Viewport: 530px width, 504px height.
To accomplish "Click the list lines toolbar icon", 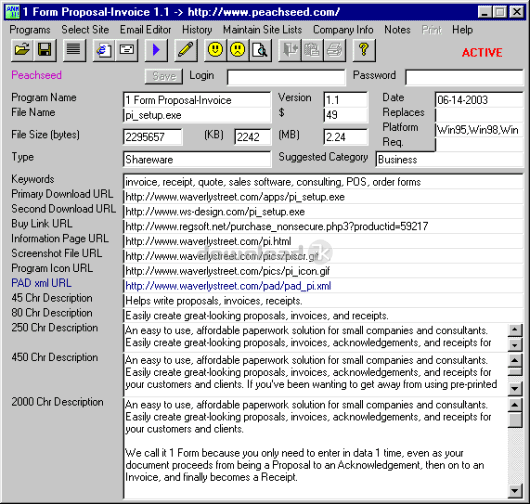I will tap(74, 50).
